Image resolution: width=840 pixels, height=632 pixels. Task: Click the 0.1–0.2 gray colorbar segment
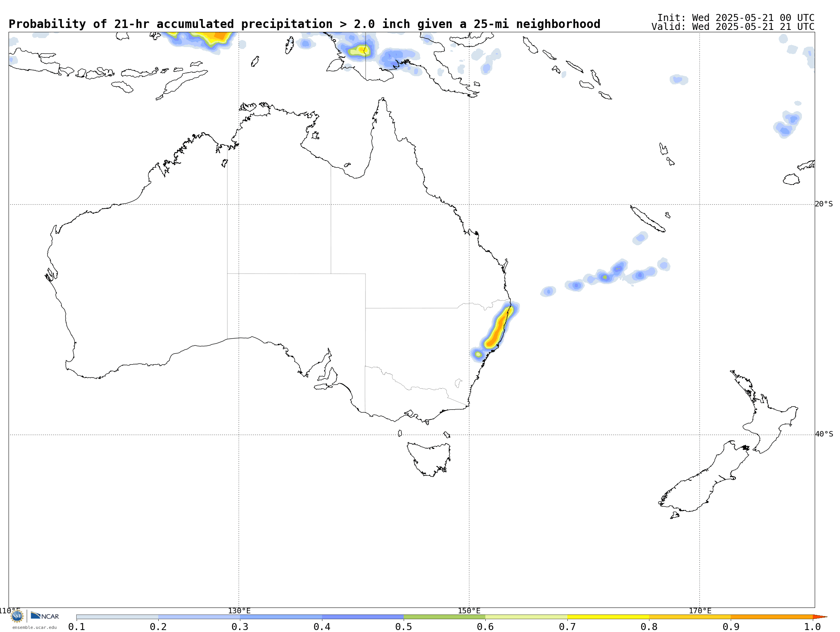117,617
